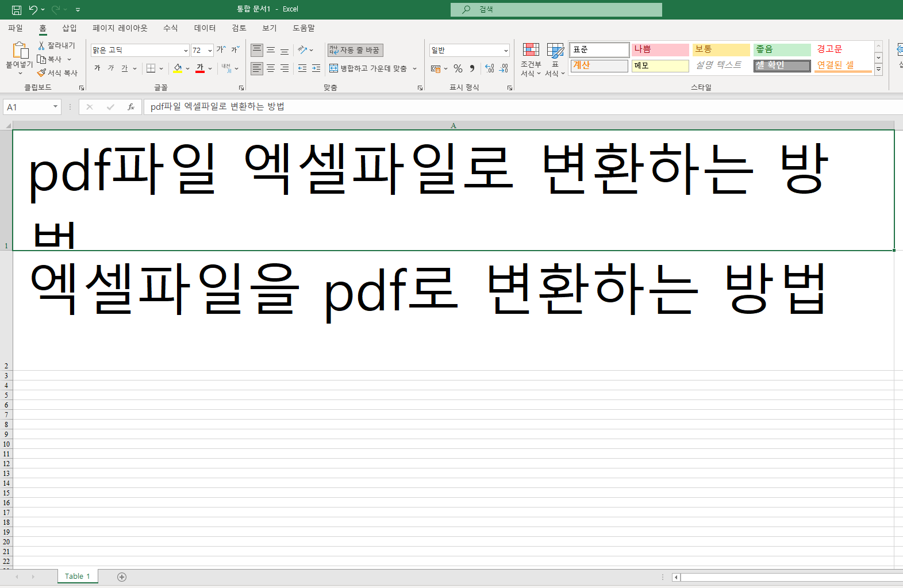Apply the Good (좋음) cell style
Screen dimensions: 903x588
[782, 49]
